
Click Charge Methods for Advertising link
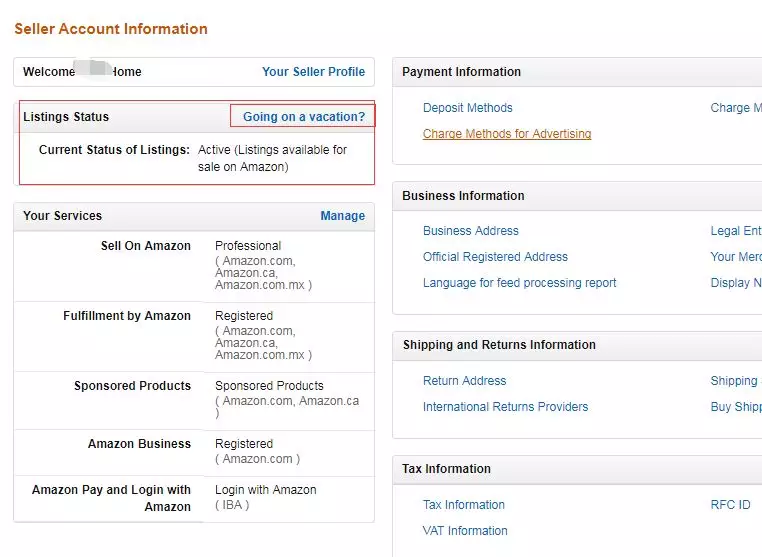click(507, 134)
